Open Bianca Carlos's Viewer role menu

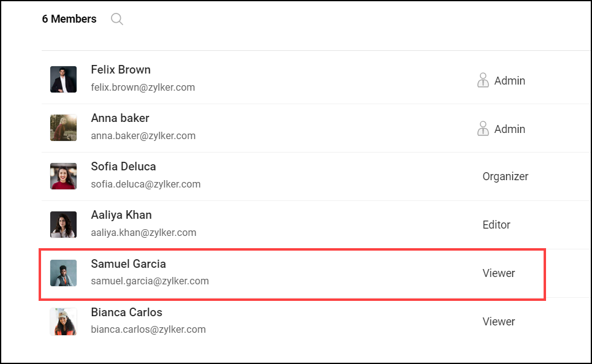(x=499, y=322)
